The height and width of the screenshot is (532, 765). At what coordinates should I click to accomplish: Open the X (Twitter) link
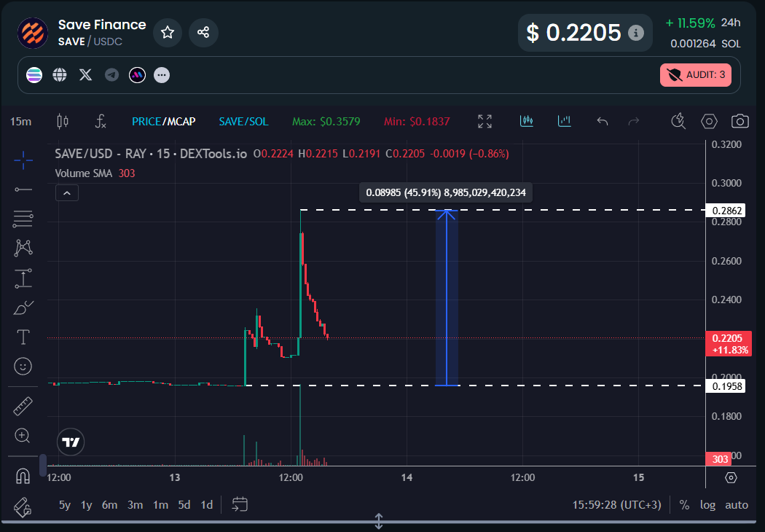point(86,74)
